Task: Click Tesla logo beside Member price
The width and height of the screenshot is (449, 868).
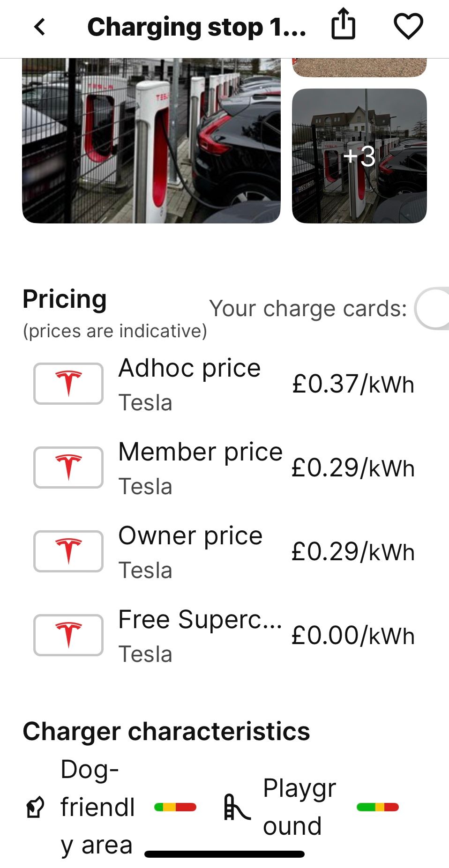Action: [x=68, y=467]
